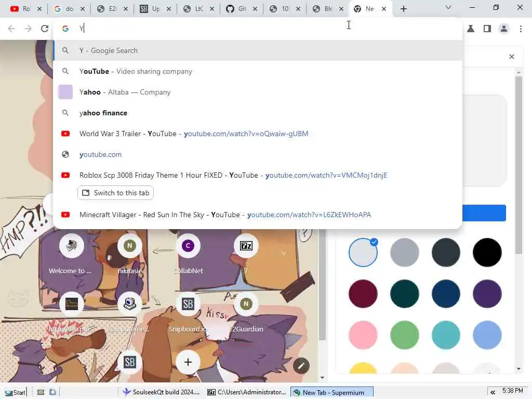Open the Windows Start button
Viewport: 532px width, 399px height.
(15, 393)
